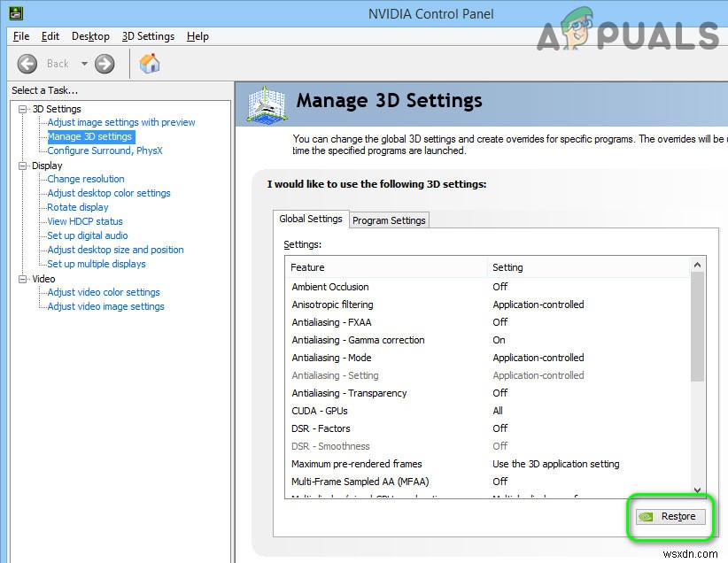Select the Display tree label
This screenshot has height=563, width=728.
(x=47, y=166)
